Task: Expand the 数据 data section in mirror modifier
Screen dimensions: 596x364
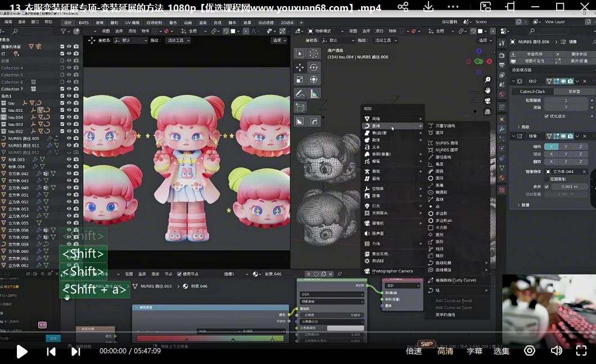Action: pos(523,205)
